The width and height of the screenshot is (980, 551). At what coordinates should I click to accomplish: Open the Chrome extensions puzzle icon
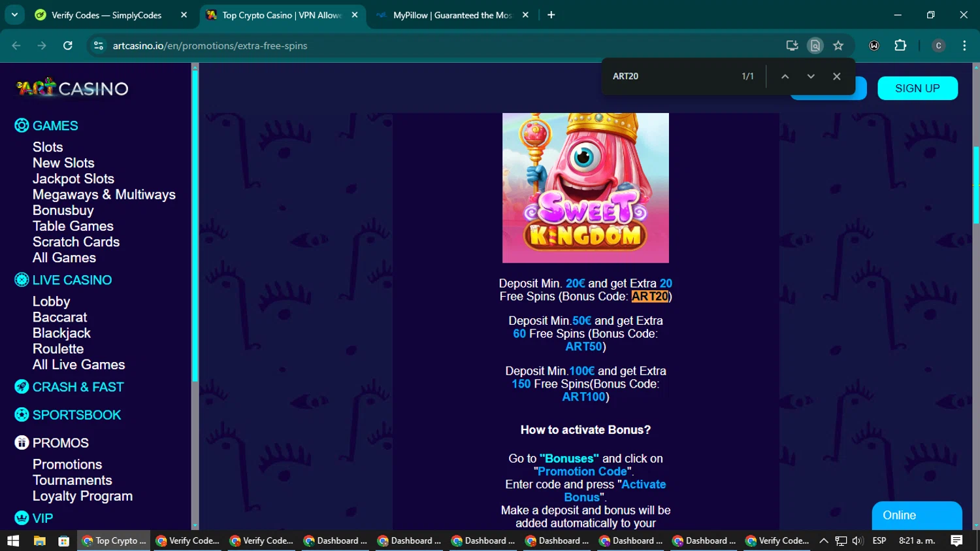(x=900, y=46)
